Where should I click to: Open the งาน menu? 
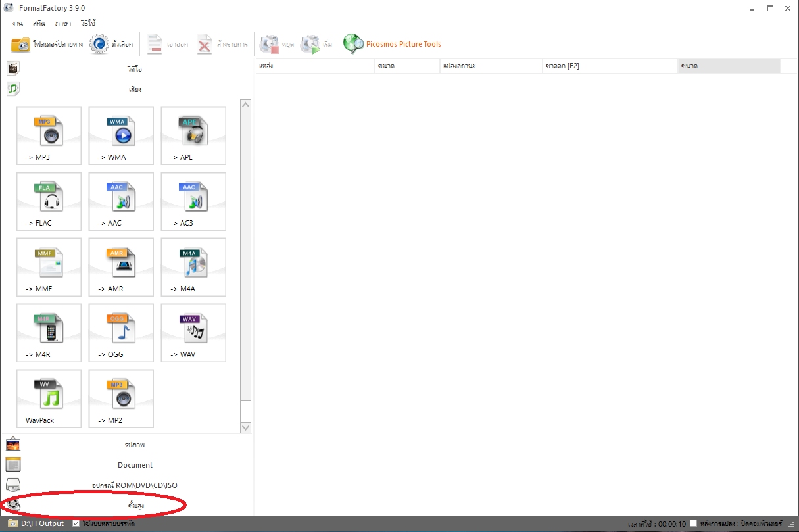click(17, 23)
